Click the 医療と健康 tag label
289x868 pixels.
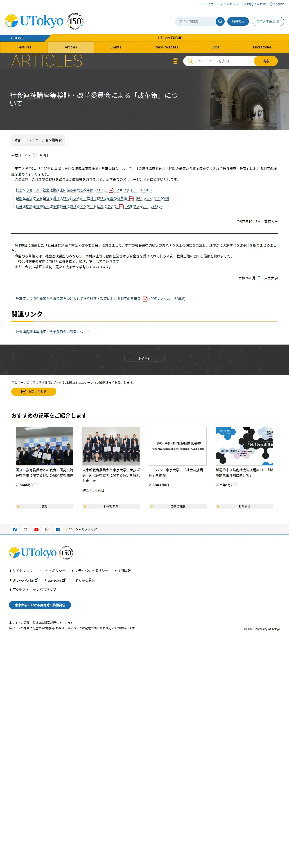click(x=178, y=506)
